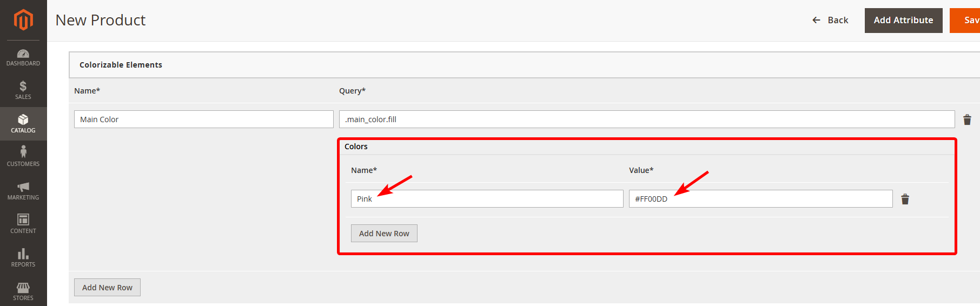
Task: Click the Add Attribute button
Action: point(903,20)
